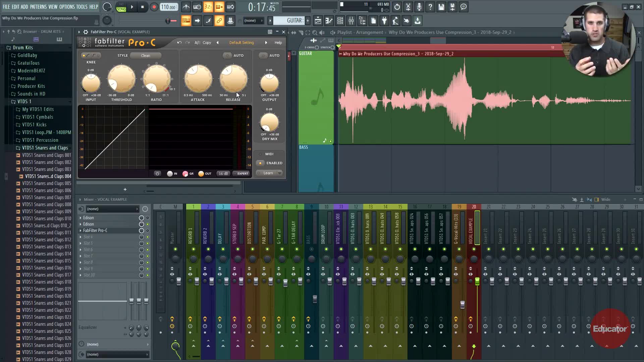Open the mixer input (none) dropdown
The width and height of the screenshot is (644, 362).
pyautogui.click(x=112, y=209)
